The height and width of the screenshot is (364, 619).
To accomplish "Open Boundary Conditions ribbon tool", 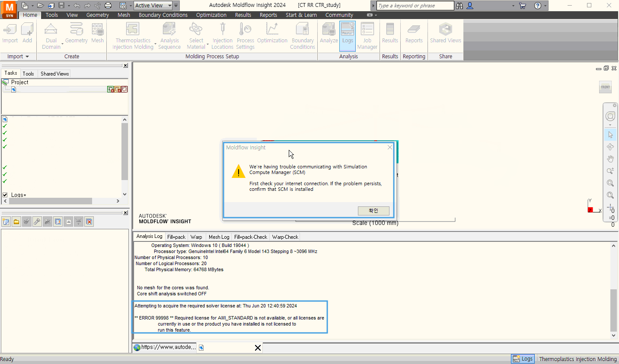I will tap(303, 36).
